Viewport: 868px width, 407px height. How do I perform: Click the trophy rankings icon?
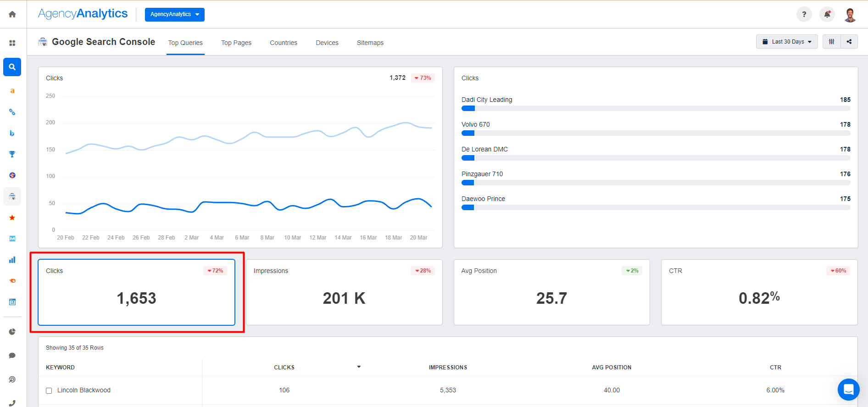12,154
